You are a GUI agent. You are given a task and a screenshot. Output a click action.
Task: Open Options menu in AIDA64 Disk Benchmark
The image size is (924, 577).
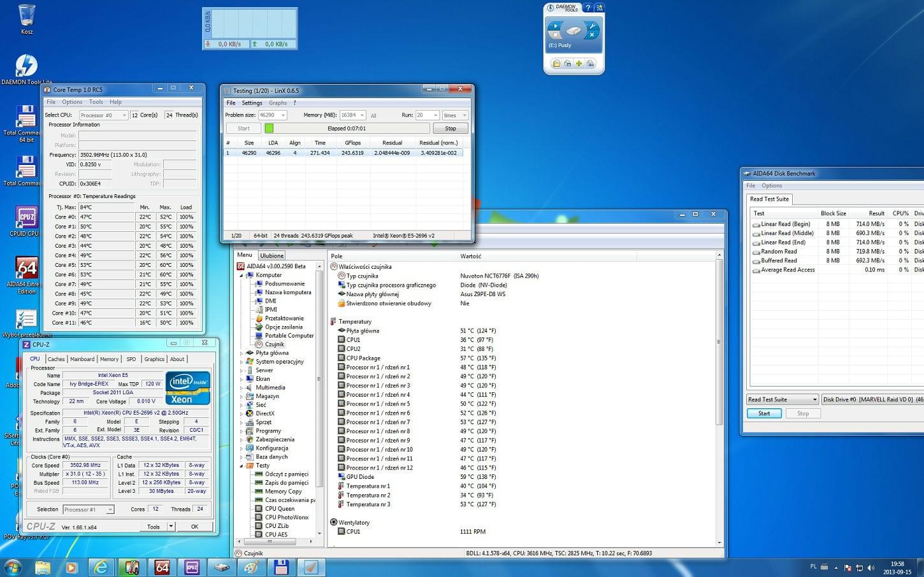click(772, 186)
